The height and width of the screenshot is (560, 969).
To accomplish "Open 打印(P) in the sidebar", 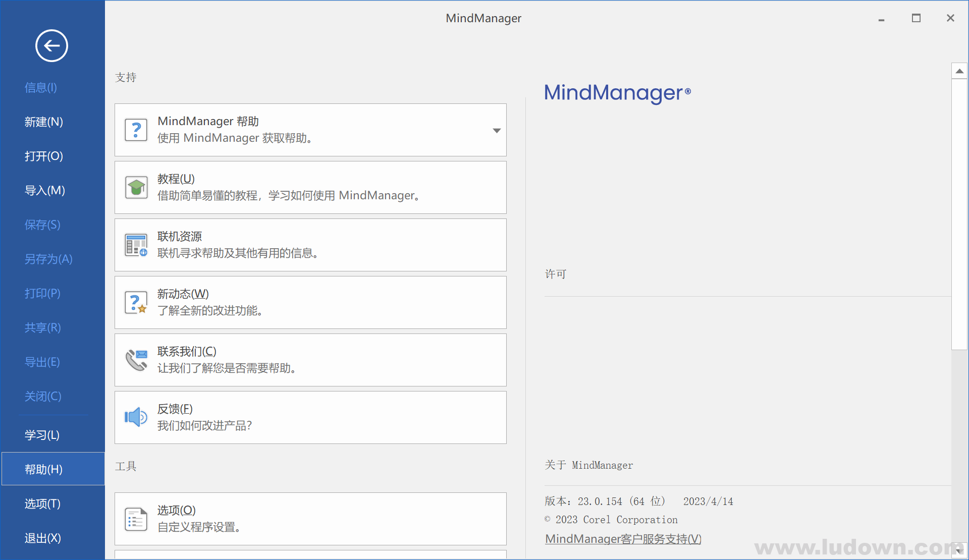I will coord(42,293).
